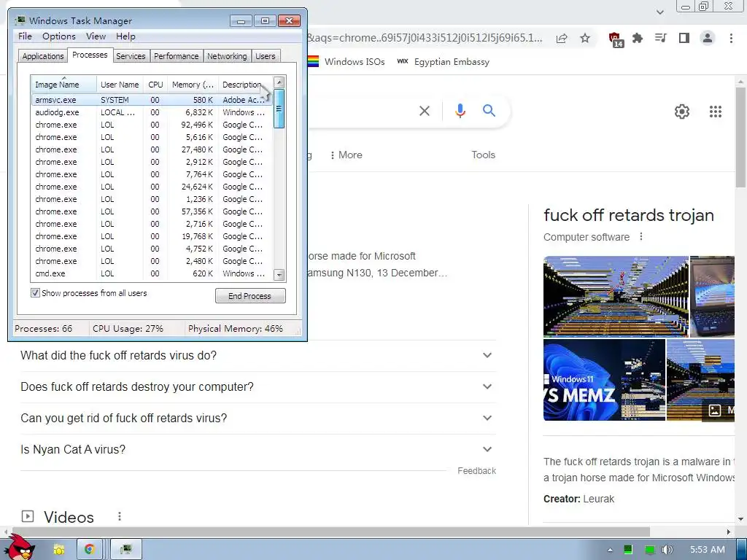
Task: Switch to the Users tab
Action: (x=266, y=56)
